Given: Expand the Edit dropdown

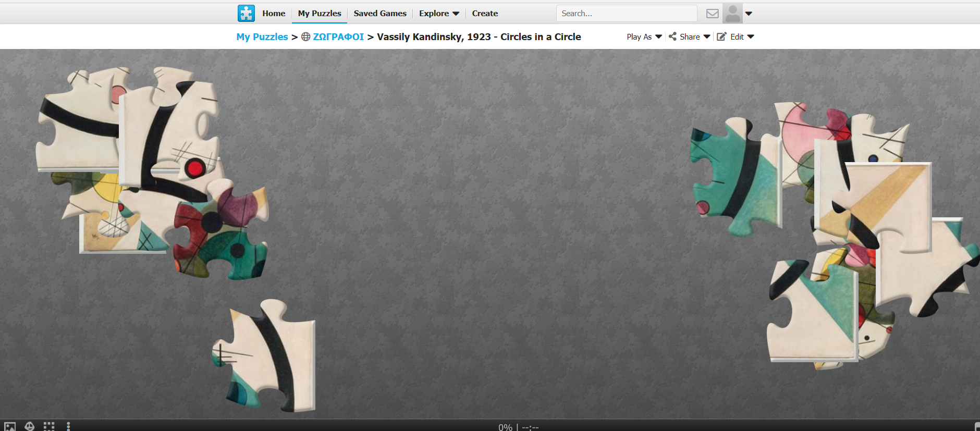Looking at the screenshot, I should click(742, 36).
